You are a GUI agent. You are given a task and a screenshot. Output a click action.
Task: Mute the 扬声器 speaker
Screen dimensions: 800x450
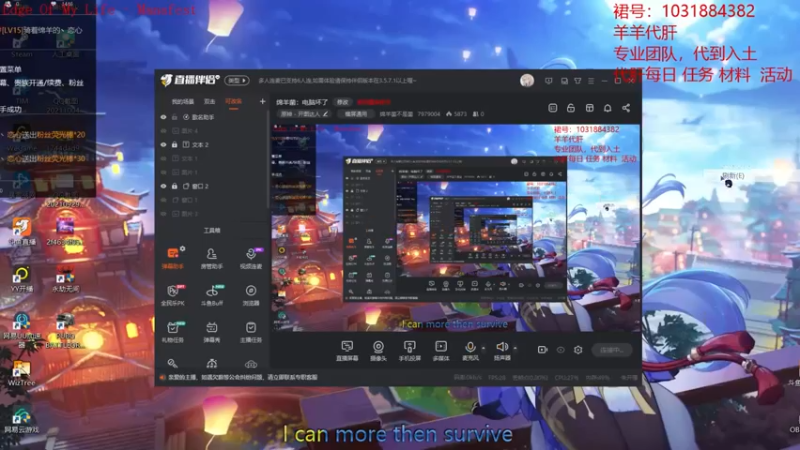tap(502, 351)
